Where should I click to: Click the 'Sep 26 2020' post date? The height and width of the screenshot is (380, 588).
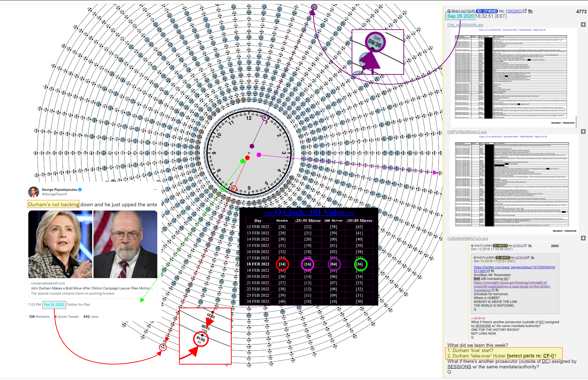point(460,16)
